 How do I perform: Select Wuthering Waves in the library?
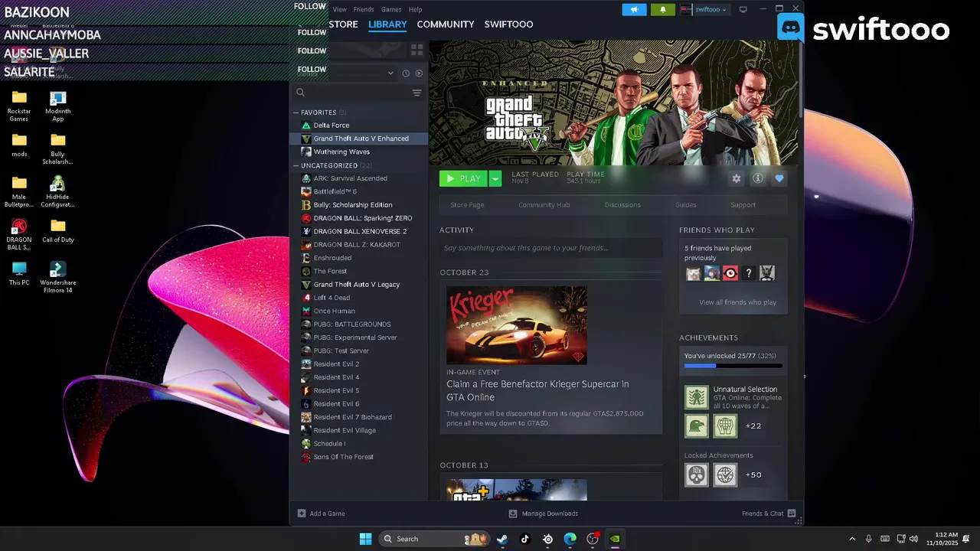tap(358, 152)
